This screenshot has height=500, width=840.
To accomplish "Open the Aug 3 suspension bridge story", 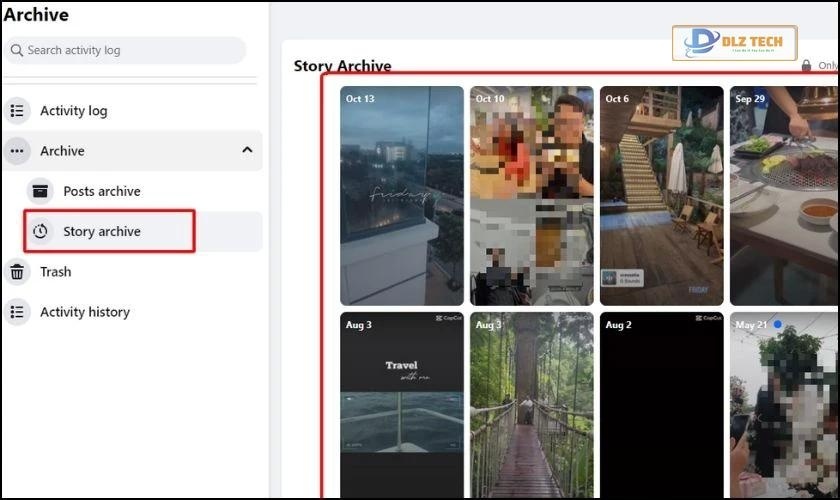I will click(532, 405).
